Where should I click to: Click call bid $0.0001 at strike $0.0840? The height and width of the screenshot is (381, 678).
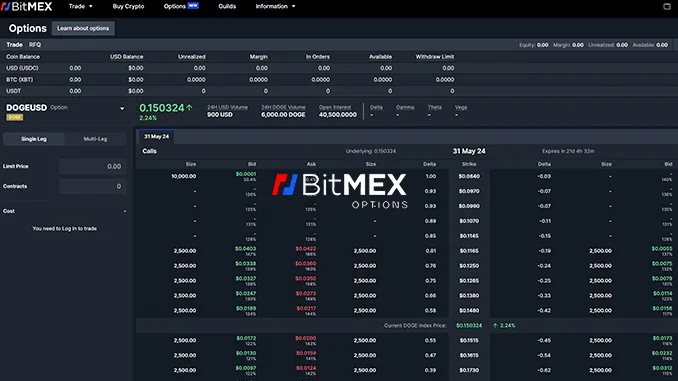click(x=246, y=174)
